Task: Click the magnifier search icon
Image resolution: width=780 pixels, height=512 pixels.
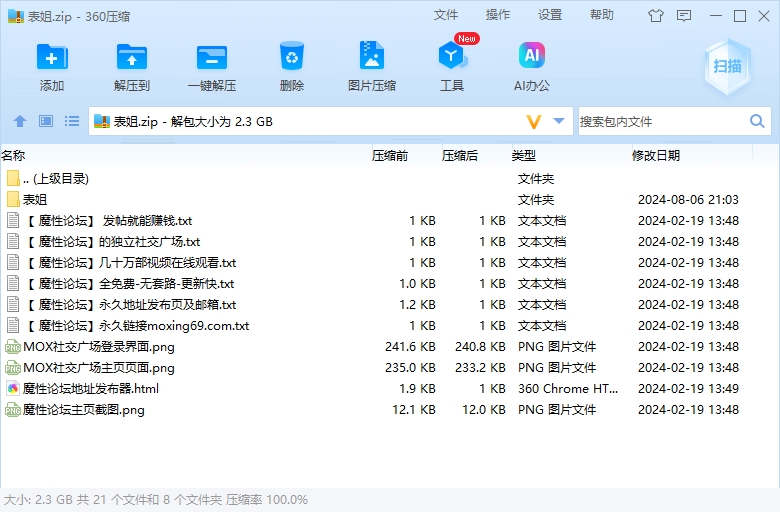Action: coord(757,121)
